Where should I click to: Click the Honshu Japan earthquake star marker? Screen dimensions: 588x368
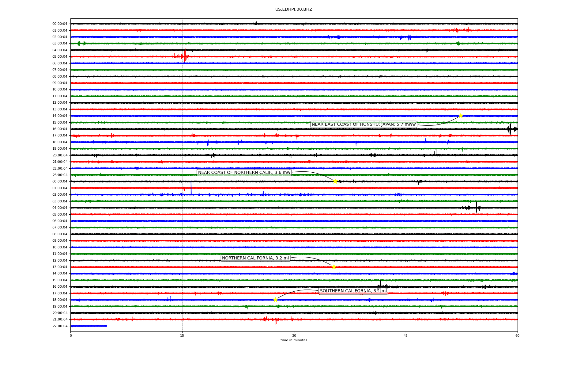tap(461, 116)
